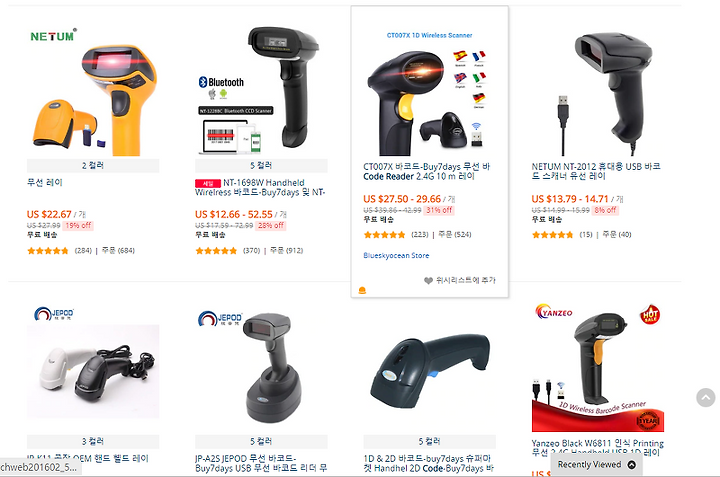Click the 5-star rating of US $22.67 item
Screen dimensions: 720x477
click(48, 251)
